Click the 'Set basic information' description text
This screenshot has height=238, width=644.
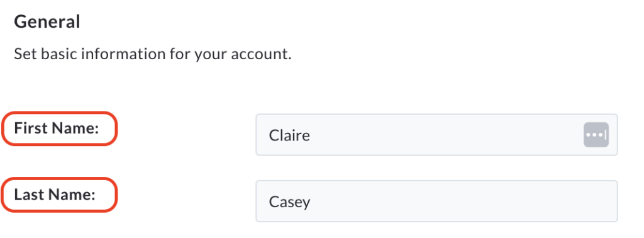pyautogui.click(x=153, y=54)
